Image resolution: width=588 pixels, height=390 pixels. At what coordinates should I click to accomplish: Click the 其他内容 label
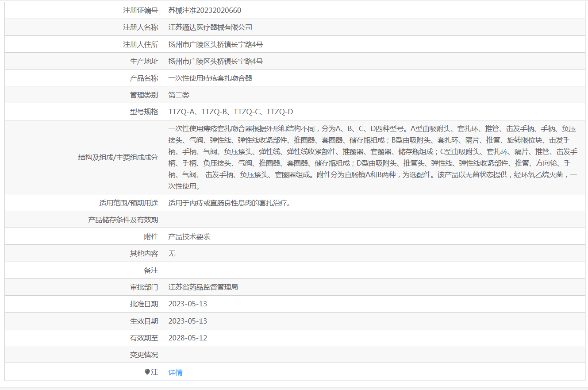click(x=144, y=253)
